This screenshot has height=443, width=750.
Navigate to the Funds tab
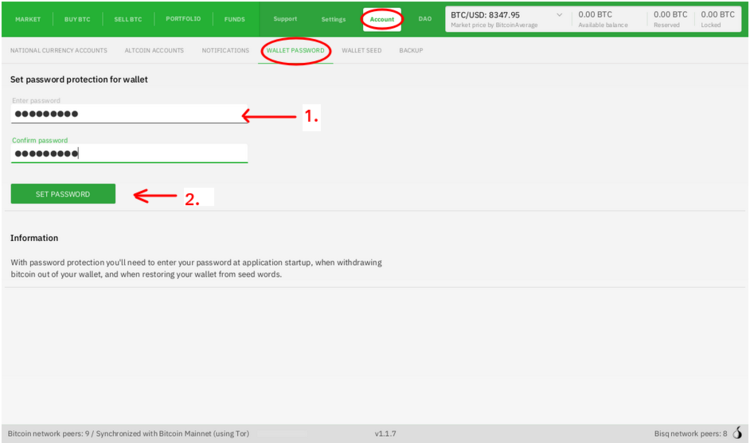click(234, 19)
